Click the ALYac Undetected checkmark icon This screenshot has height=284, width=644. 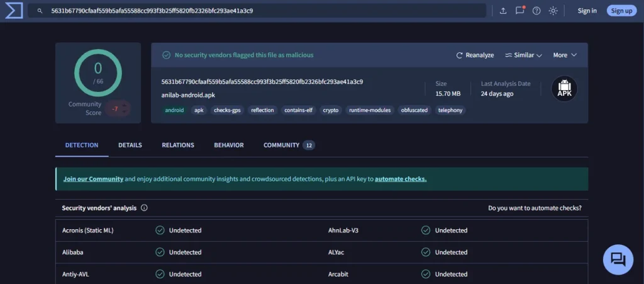coord(426,253)
